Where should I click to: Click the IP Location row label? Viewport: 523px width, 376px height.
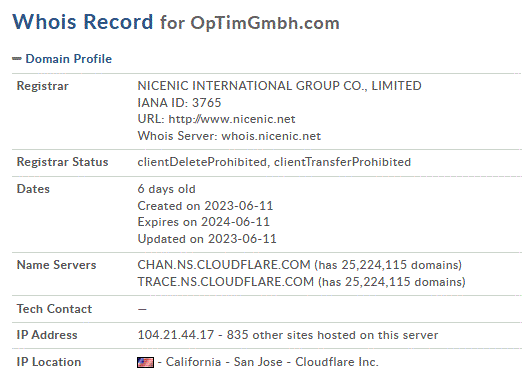[49, 362]
